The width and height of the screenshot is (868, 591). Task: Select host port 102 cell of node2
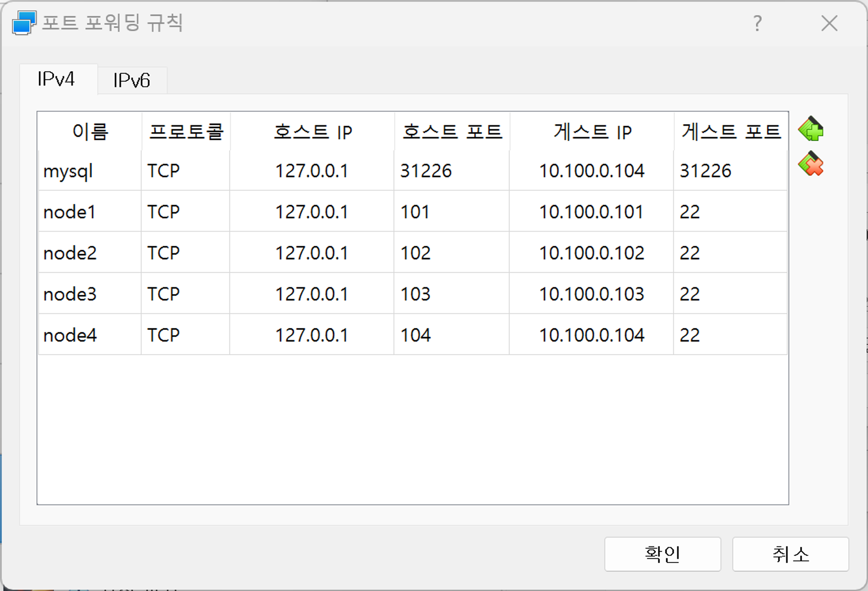coord(415,253)
